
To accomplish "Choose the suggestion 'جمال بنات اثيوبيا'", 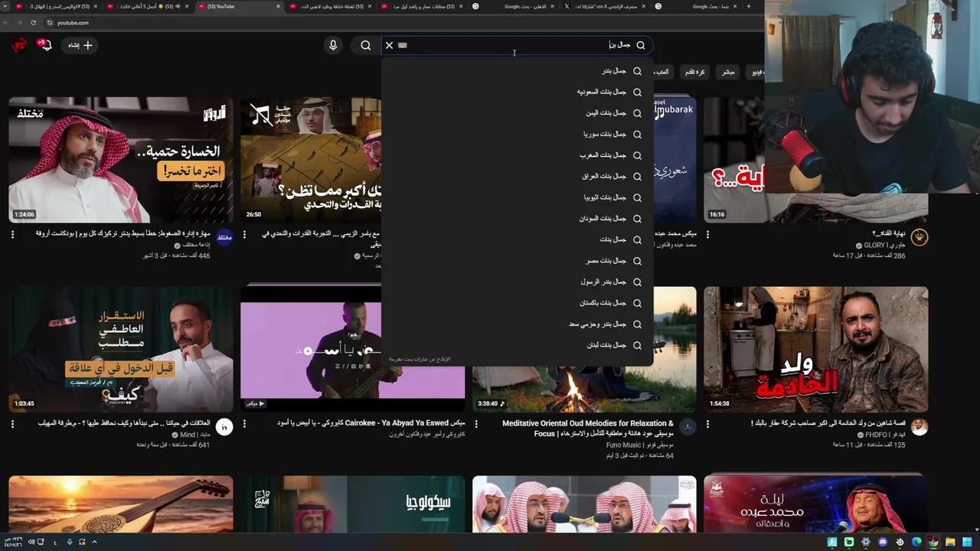I will click(517, 197).
